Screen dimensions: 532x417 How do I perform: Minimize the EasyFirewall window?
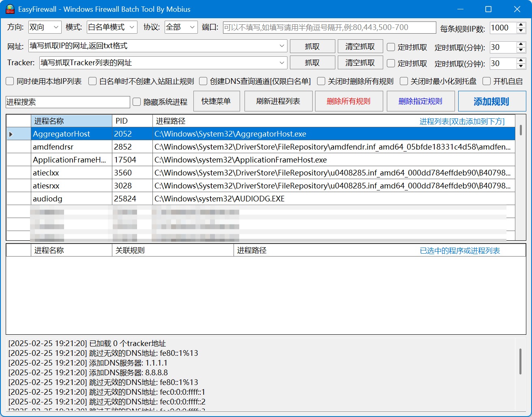pos(460,9)
